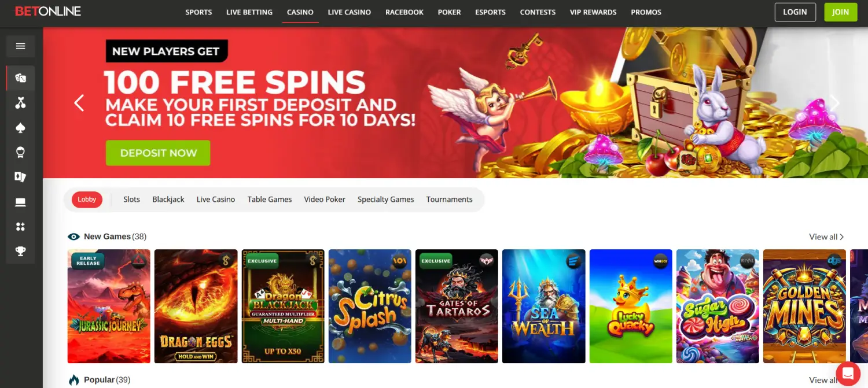Open the hamburger menu in the sidebar
This screenshot has height=388, width=868.
(21, 46)
